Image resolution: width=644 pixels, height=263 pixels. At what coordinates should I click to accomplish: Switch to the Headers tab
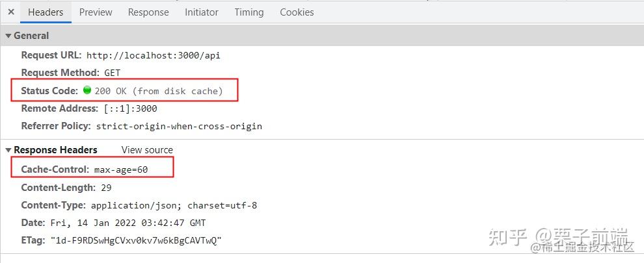coord(46,12)
